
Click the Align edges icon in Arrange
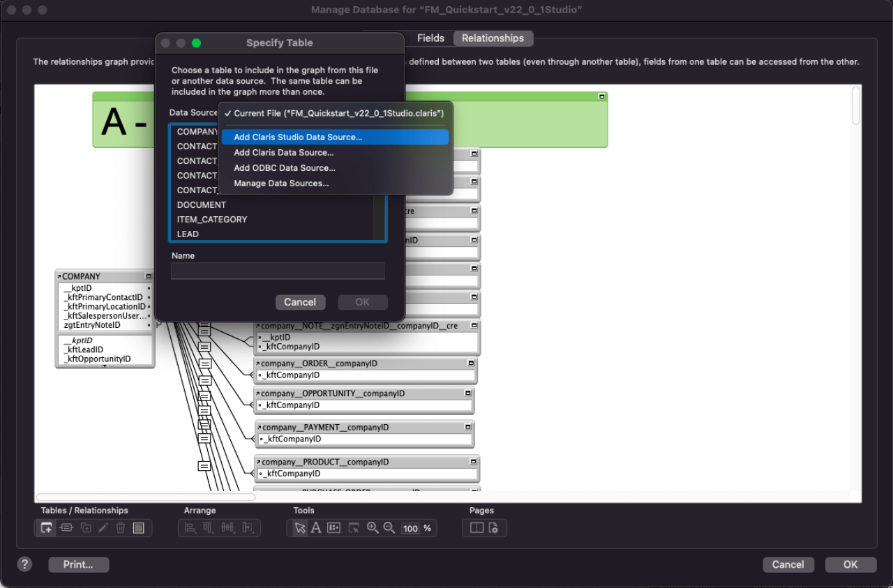[x=190, y=528]
